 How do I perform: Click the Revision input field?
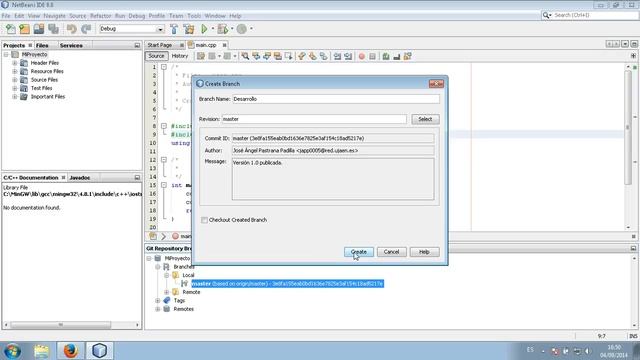click(x=314, y=119)
